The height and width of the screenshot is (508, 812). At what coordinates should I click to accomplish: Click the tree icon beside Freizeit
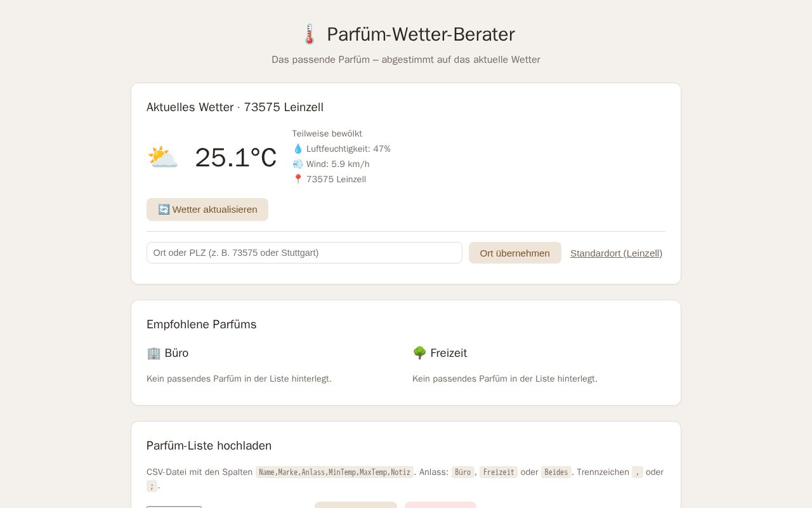pyautogui.click(x=419, y=353)
